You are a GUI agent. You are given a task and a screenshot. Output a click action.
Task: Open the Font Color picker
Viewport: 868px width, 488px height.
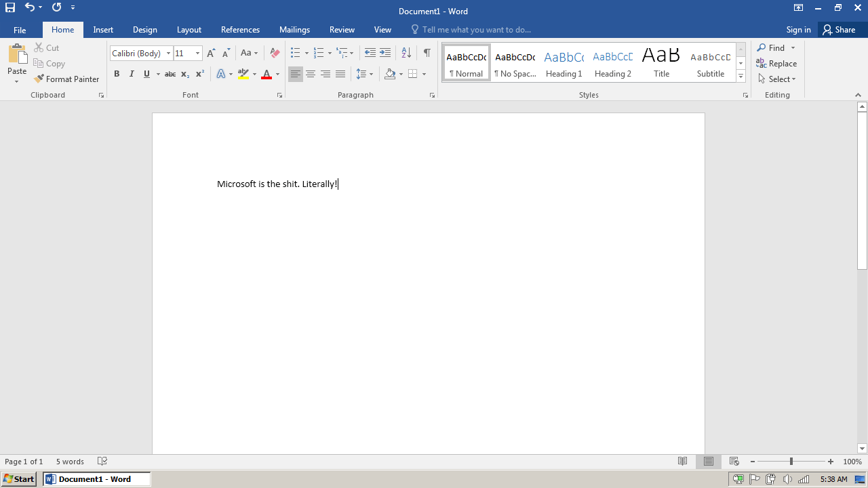[x=277, y=74]
